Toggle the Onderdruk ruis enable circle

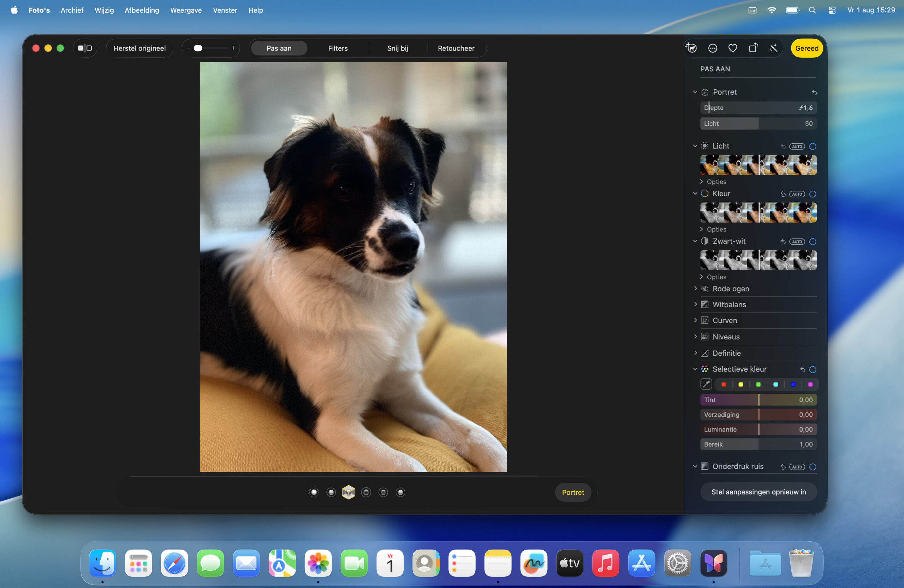pyautogui.click(x=813, y=467)
